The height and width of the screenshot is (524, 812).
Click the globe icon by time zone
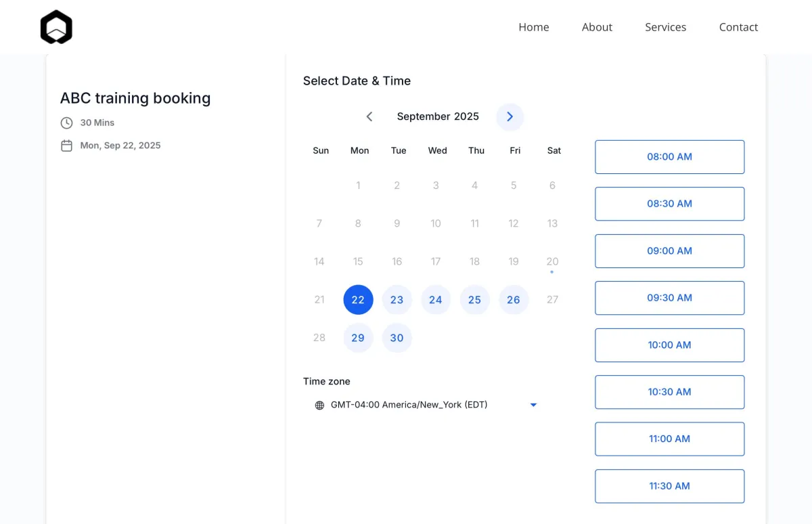click(319, 405)
